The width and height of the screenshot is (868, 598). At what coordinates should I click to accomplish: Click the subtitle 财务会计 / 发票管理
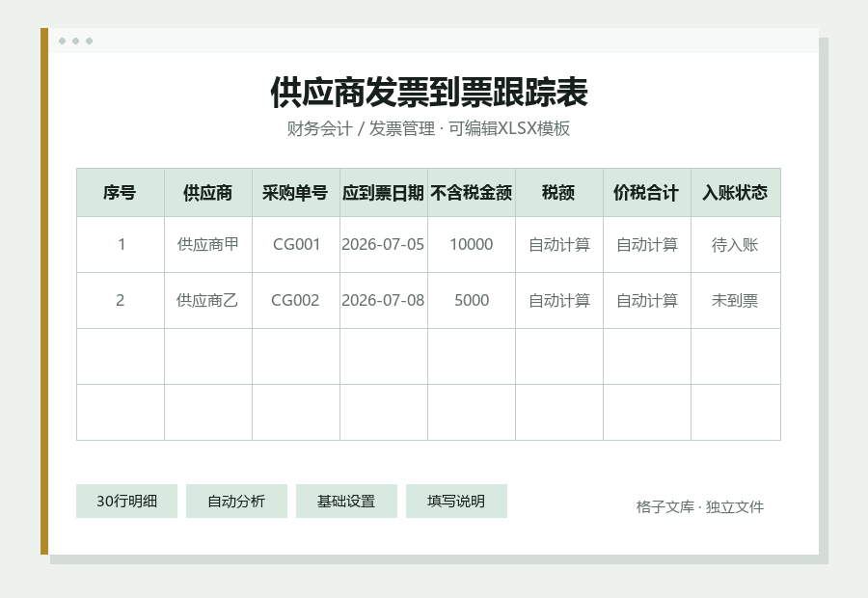(361, 128)
